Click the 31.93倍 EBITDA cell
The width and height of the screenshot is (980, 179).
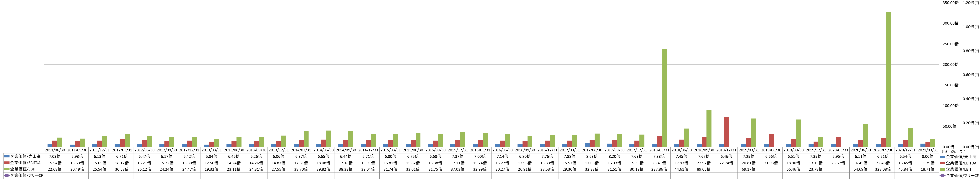(x=771, y=163)
